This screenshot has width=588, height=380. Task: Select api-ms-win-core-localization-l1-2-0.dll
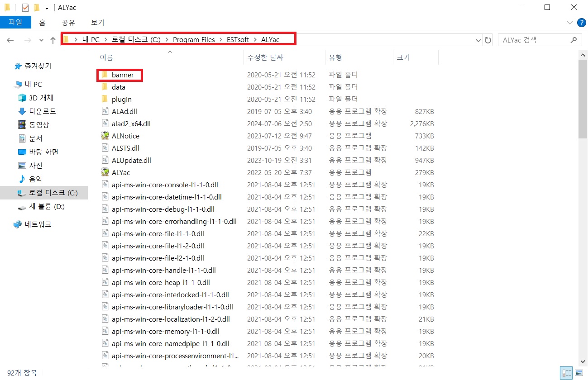(171, 319)
